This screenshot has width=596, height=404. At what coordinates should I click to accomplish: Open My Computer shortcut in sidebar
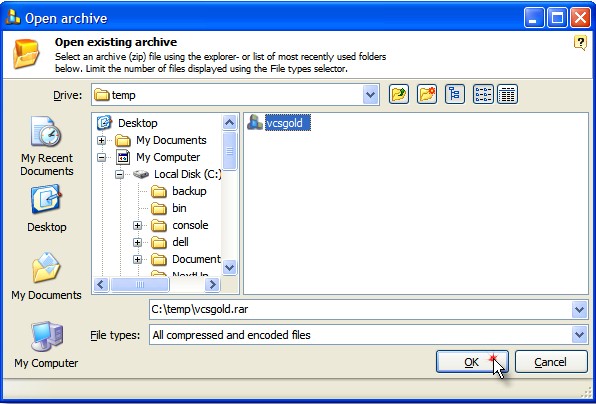click(x=46, y=345)
